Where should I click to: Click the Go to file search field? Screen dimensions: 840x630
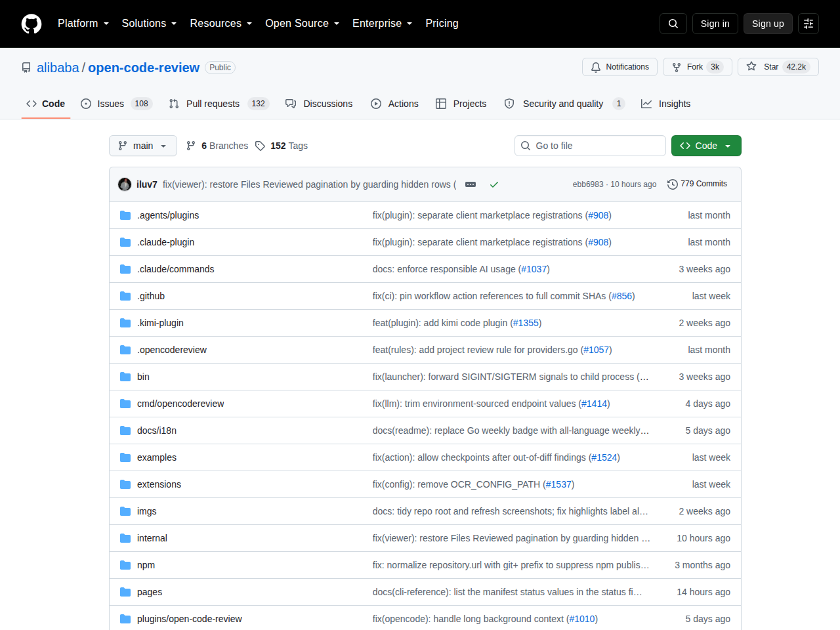click(590, 146)
